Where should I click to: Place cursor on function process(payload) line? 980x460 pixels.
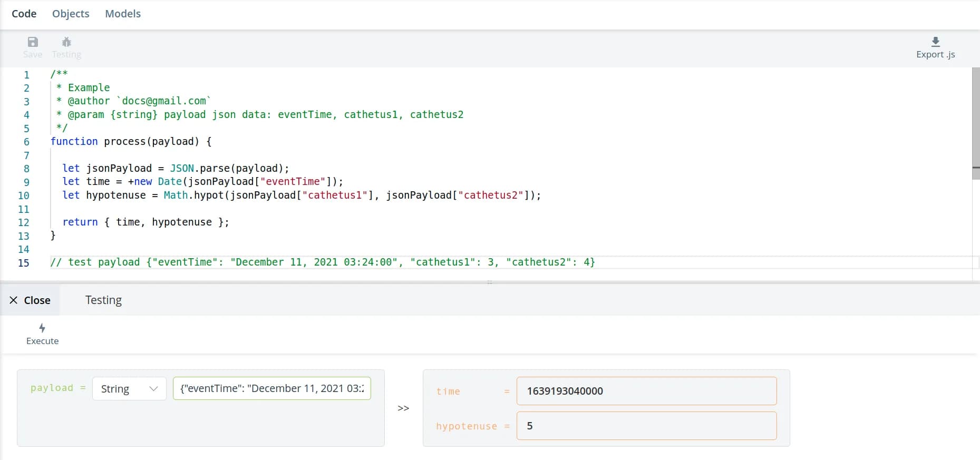[x=131, y=142]
